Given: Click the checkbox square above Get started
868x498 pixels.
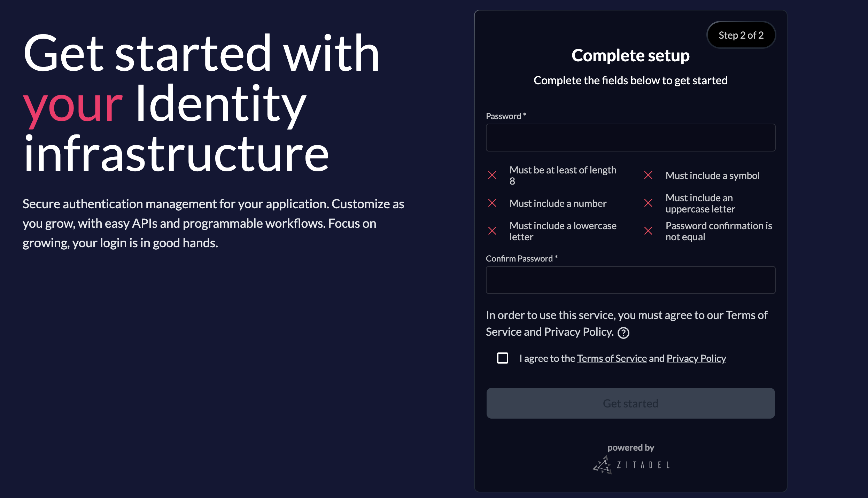Looking at the screenshot, I should [503, 358].
